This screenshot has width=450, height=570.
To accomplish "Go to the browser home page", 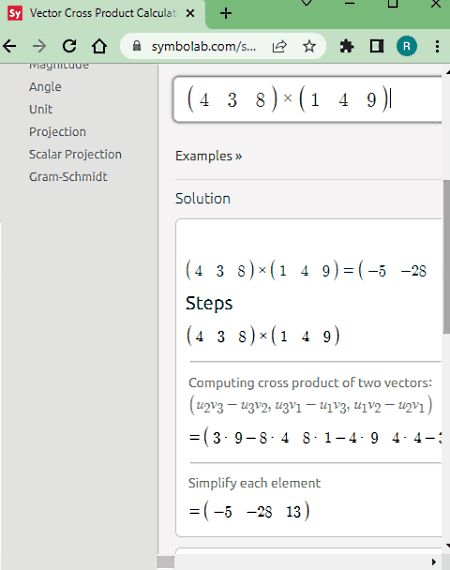I will (x=99, y=46).
